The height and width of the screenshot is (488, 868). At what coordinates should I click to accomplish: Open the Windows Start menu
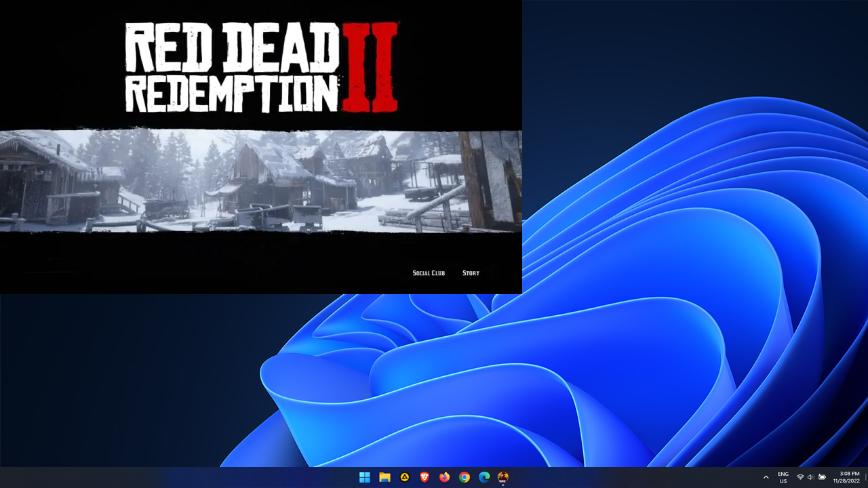[365, 477]
